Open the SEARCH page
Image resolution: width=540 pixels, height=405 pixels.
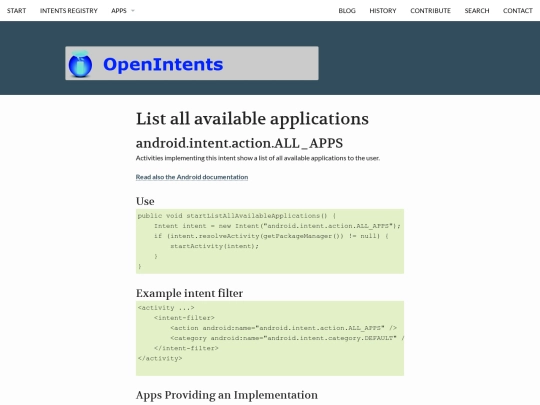477,11
